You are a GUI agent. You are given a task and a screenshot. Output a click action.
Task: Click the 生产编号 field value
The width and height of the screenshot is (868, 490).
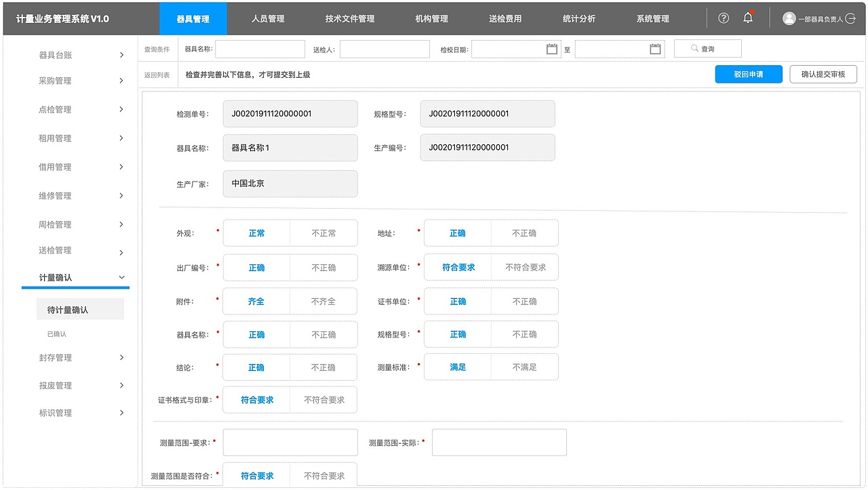click(488, 148)
